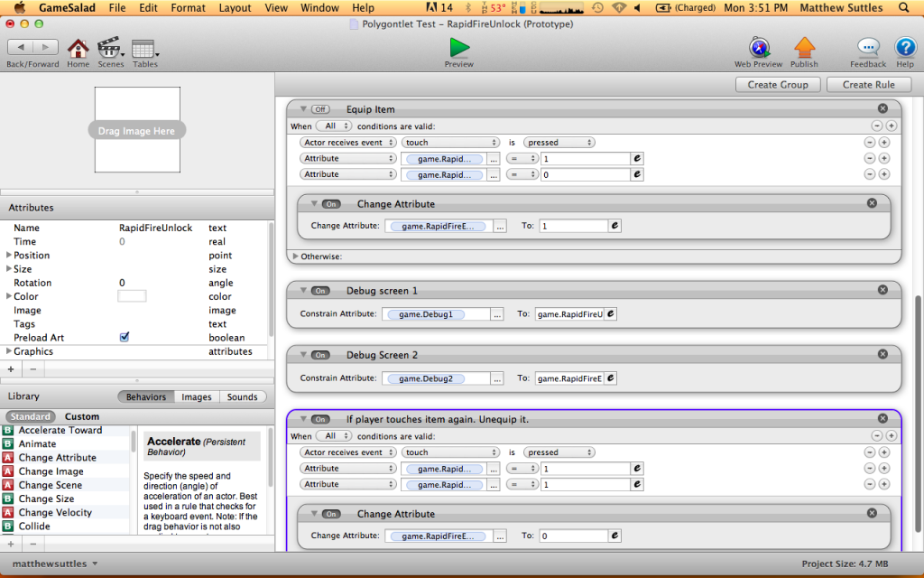
Task: Uncheck the Preload Art checkbox
Action: [125, 338]
